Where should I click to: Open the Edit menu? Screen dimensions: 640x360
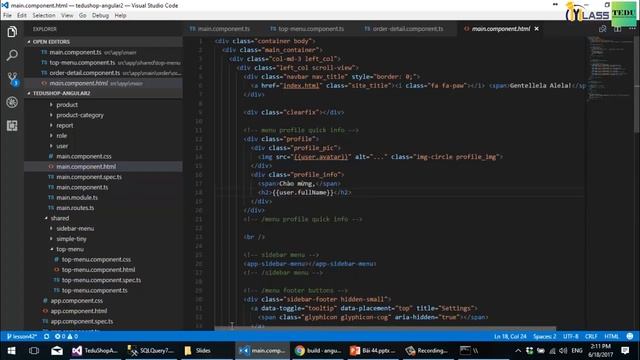tap(22, 16)
